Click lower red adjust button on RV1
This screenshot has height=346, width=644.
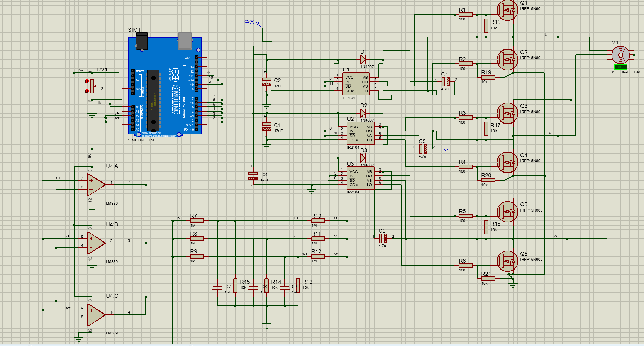click(x=86, y=91)
